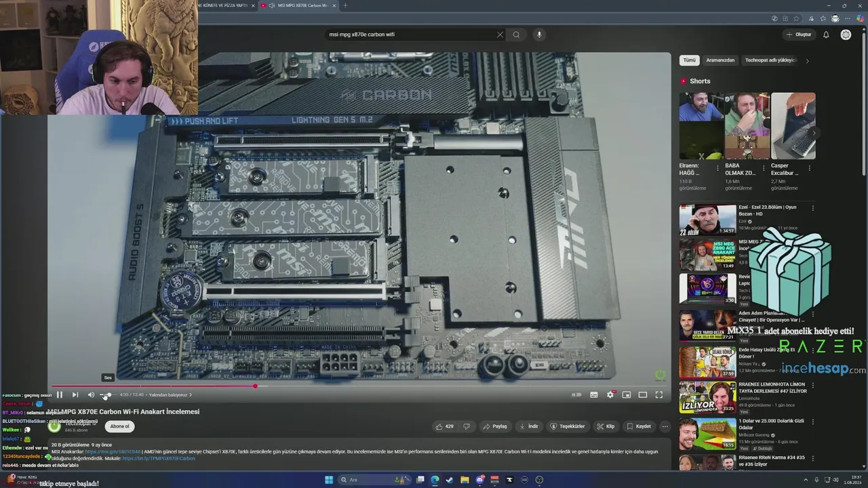868x488 pixels.
Task: Open BABA OLMAK ZO shorts thumbnail
Action: (747, 126)
